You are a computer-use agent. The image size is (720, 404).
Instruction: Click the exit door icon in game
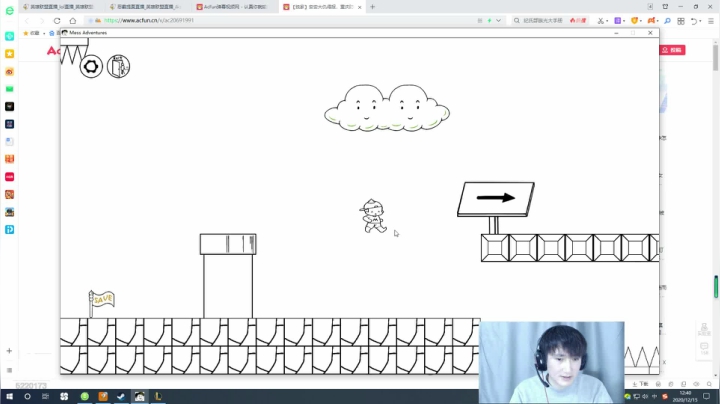pyautogui.click(x=118, y=67)
